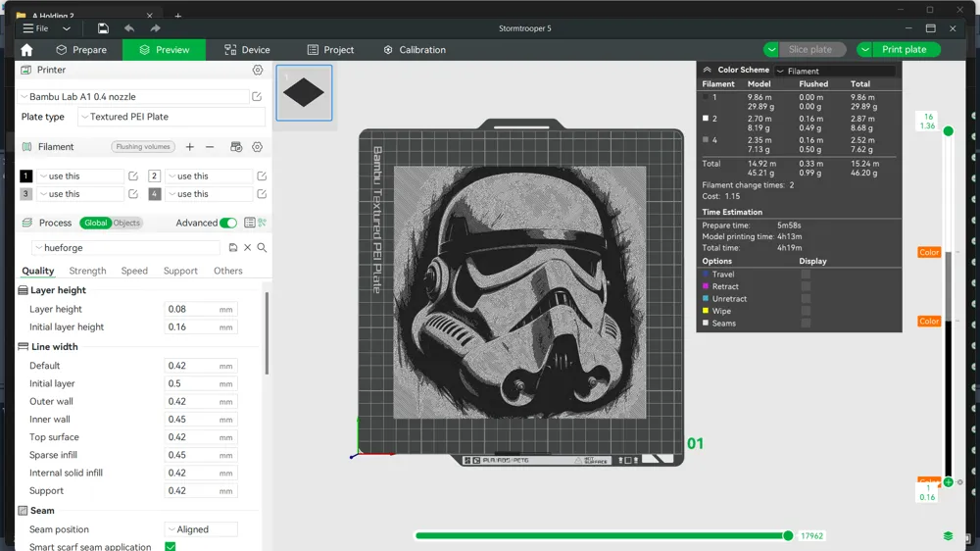Click the Home icon
Image resolution: width=980 pixels, height=551 pixels.
[26, 50]
